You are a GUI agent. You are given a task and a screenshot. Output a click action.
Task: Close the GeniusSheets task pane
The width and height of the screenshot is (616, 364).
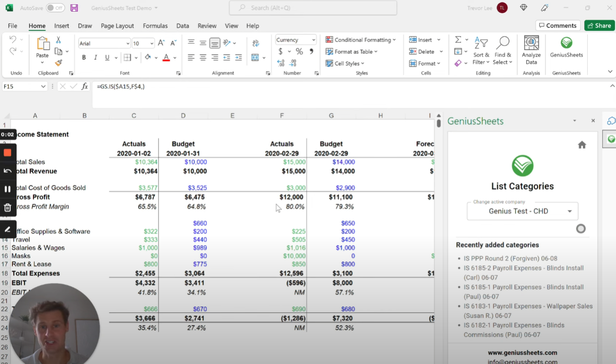593,120
